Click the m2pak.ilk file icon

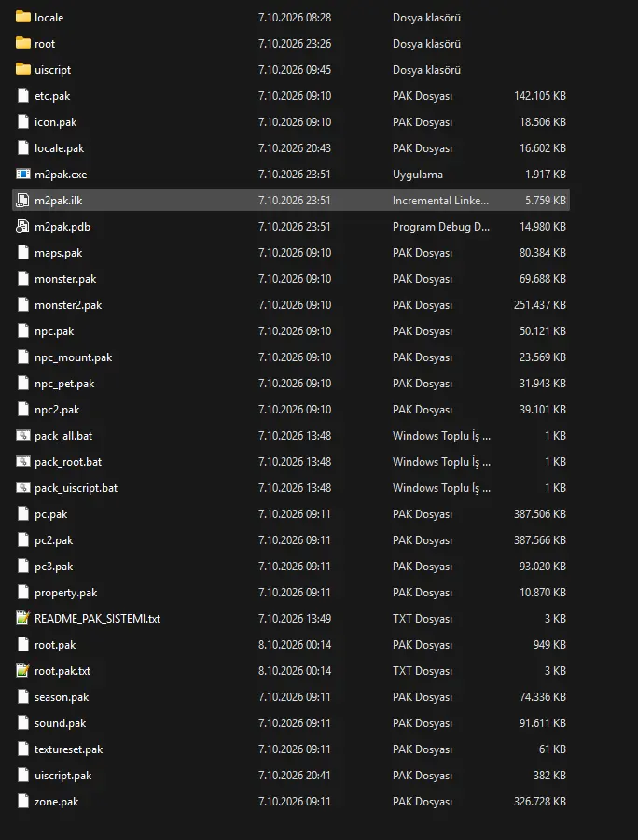pyautogui.click(x=23, y=201)
